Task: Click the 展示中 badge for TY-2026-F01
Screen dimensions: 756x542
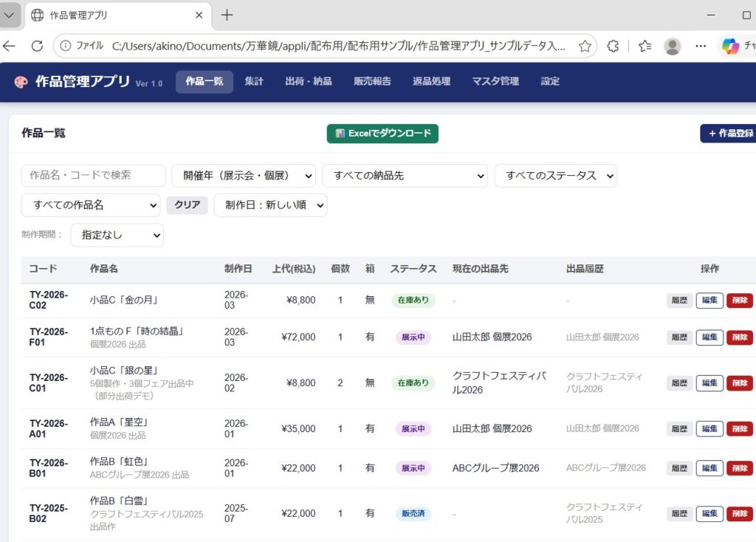Action: [413, 337]
